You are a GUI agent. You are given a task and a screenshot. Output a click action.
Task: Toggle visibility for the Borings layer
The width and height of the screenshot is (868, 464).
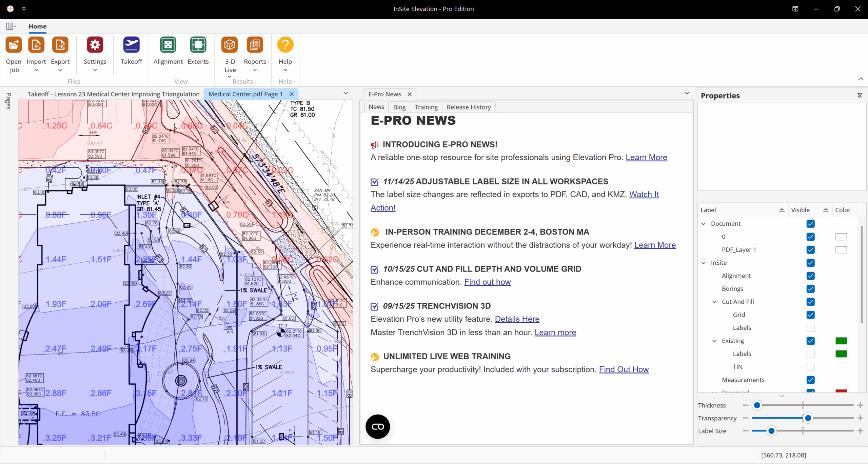point(811,288)
